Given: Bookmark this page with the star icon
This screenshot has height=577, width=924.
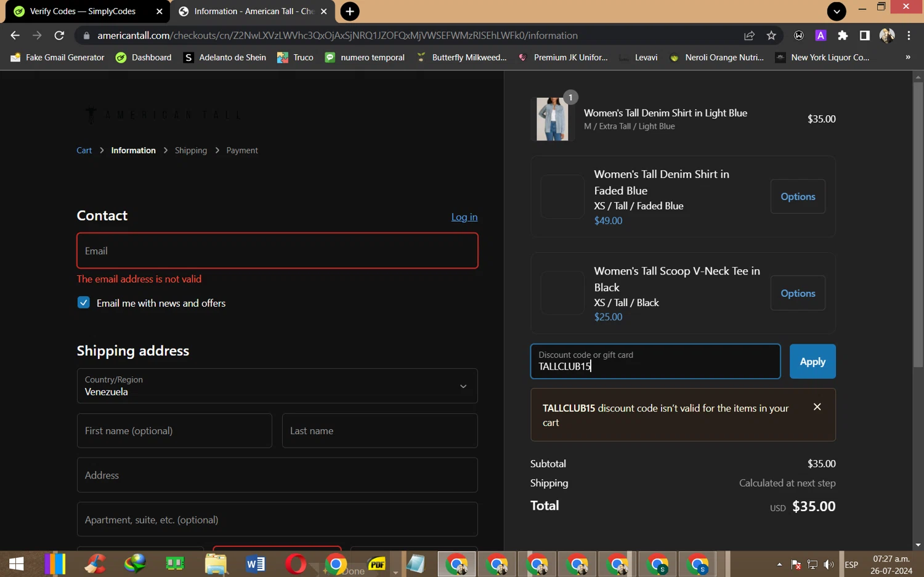Looking at the screenshot, I should (771, 36).
